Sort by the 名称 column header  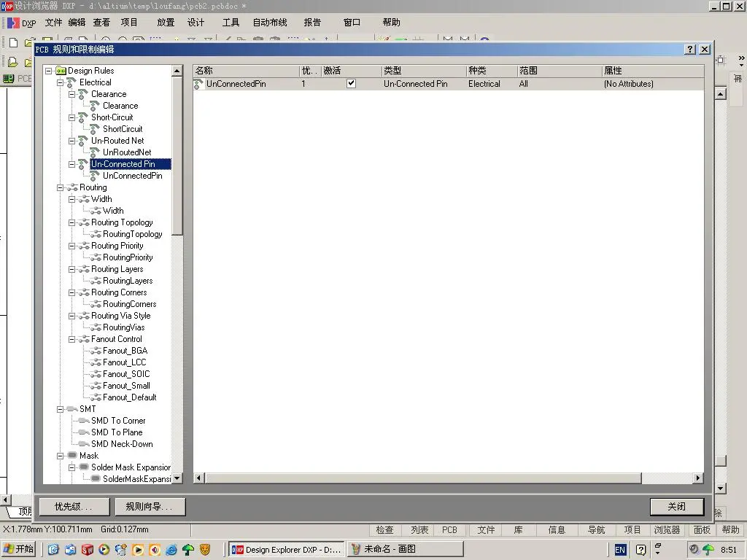(247, 71)
